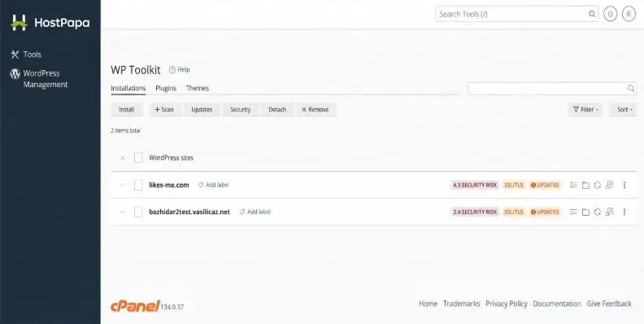Click the Tools wrench icon in sidebar

(x=15, y=55)
